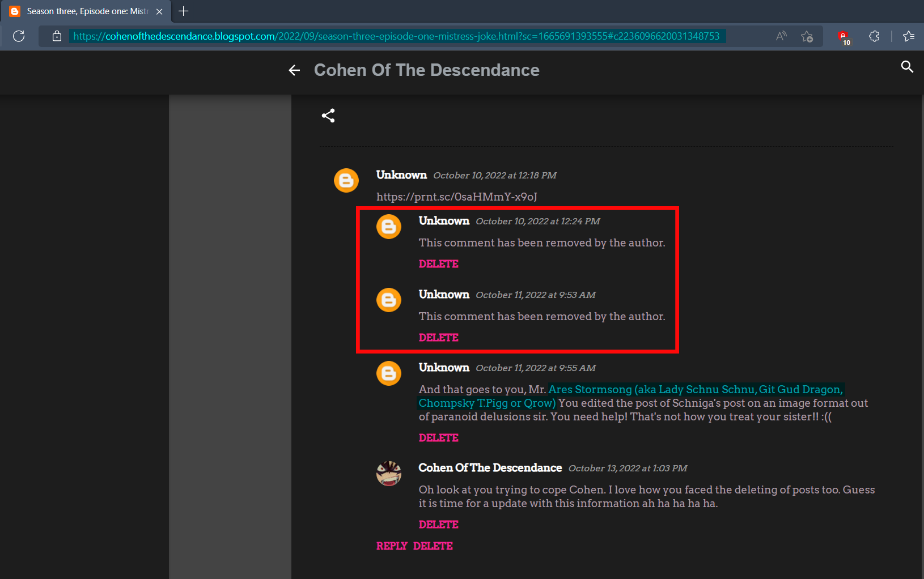Click timestamp October 11, 2022 at 9:53 AM
This screenshot has width=924, height=579.
(536, 295)
